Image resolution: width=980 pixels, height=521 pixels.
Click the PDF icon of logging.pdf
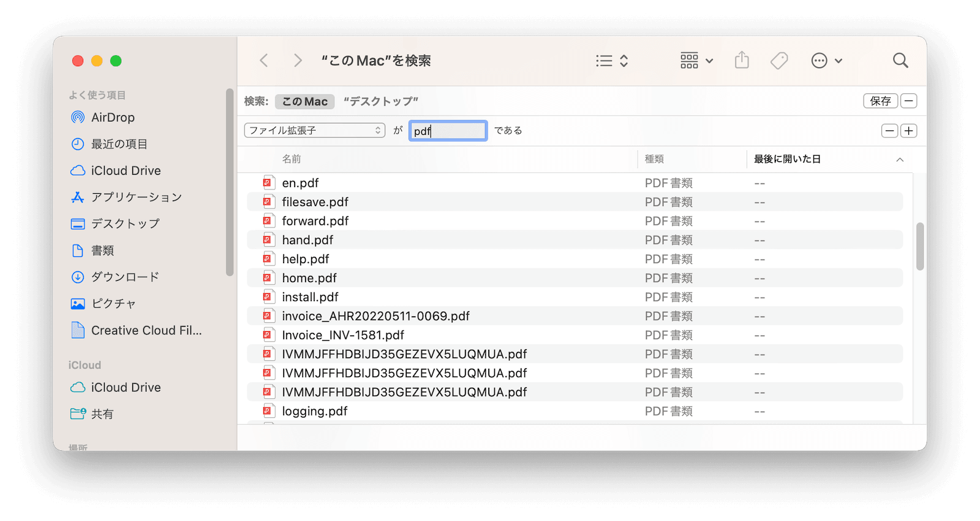click(268, 411)
